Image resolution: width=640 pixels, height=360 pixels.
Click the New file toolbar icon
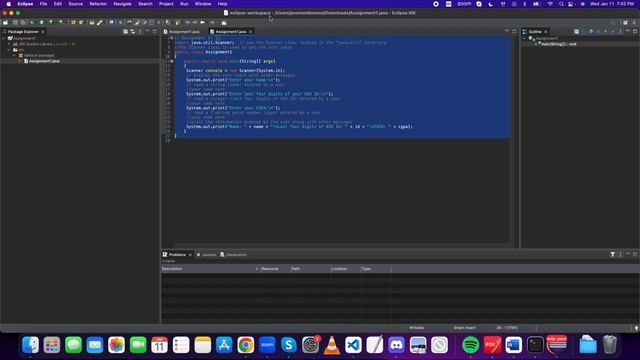point(5,22)
